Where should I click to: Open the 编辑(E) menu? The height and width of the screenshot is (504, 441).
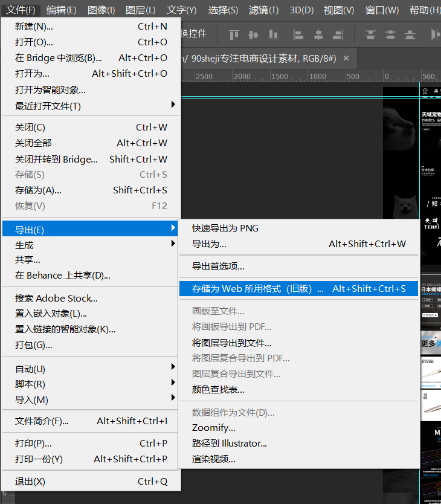(x=61, y=10)
